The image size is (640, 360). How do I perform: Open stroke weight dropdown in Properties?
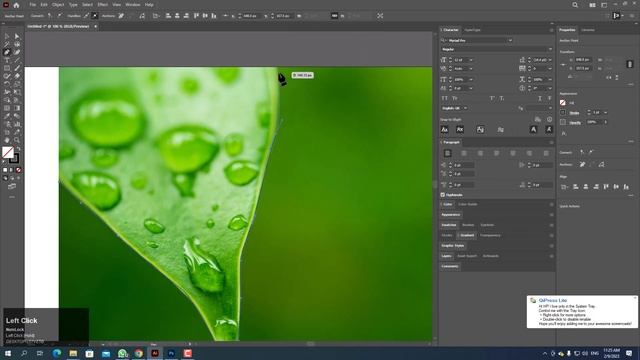(x=605, y=112)
